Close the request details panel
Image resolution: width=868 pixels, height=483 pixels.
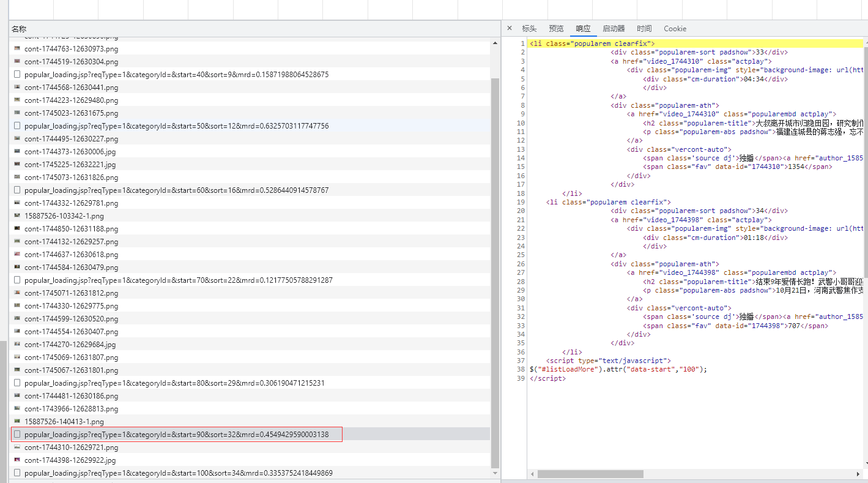[510, 28]
